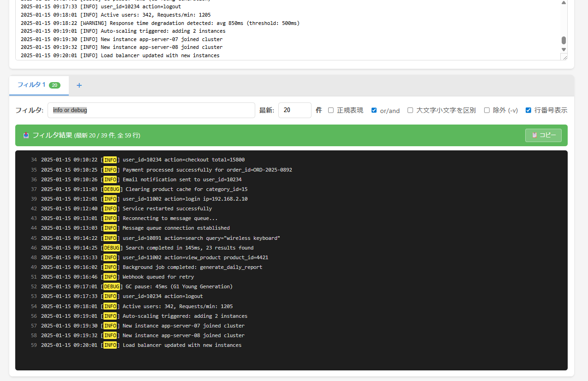Disable the or/and checkbox

[374, 110]
